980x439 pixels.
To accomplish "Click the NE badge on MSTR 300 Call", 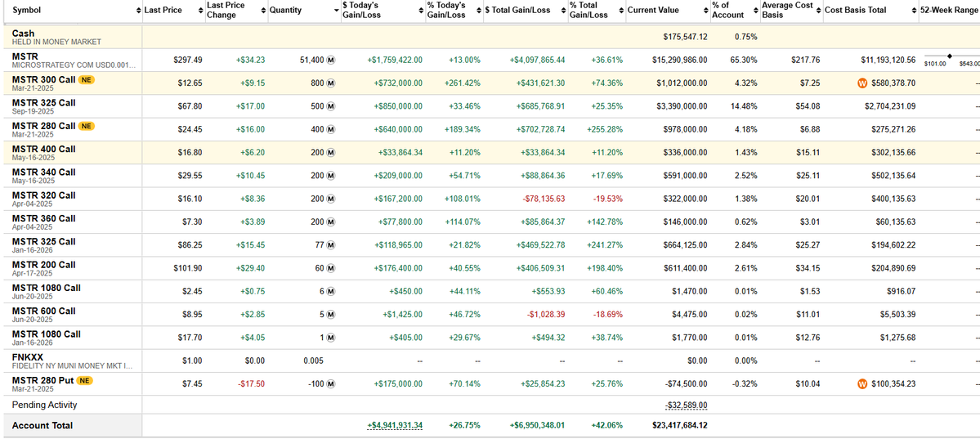I will (87, 79).
